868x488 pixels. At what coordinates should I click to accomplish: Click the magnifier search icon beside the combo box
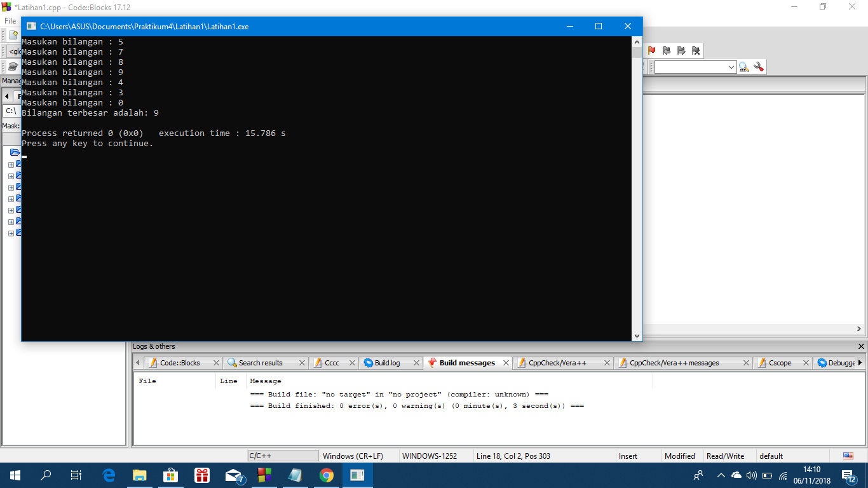pos(744,67)
